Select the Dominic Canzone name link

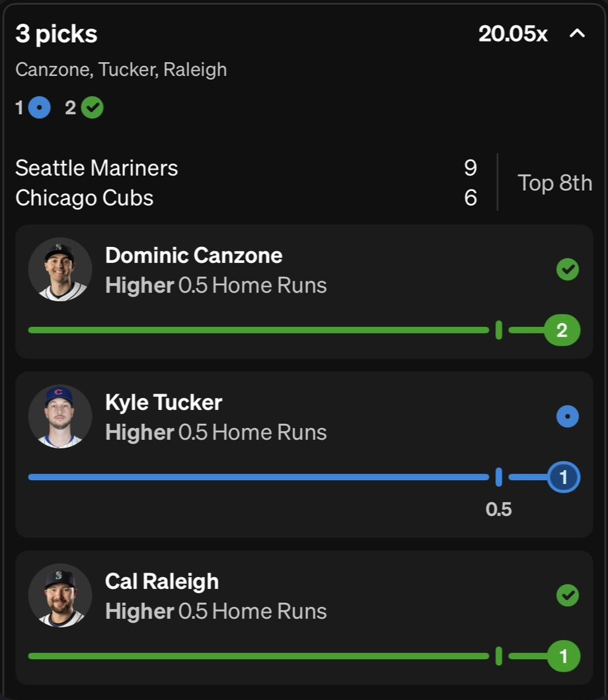click(x=194, y=256)
